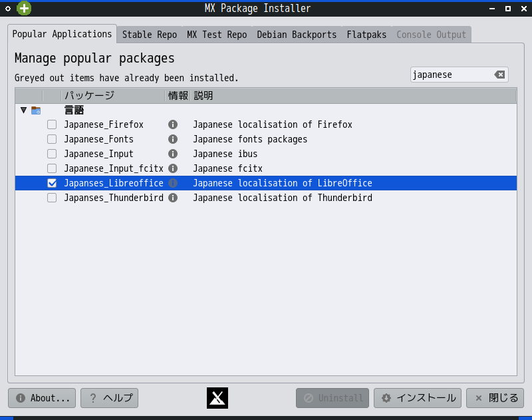Collapse the 言語 category tree
This screenshot has width=532, height=420.
[23, 110]
